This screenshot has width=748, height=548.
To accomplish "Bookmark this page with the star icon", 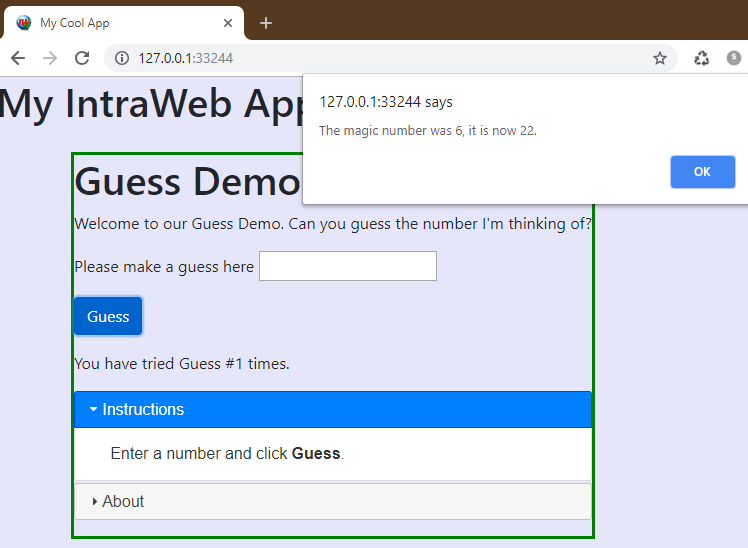I will pos(660,58).
